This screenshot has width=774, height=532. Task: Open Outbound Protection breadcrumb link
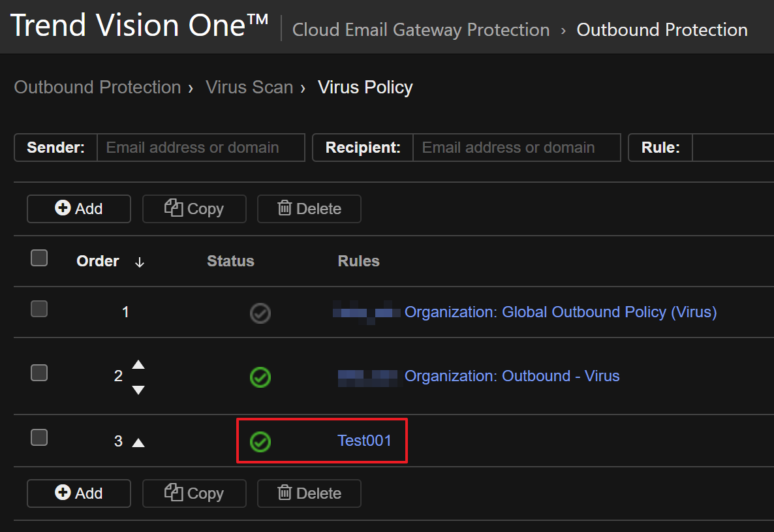coord(97,87)
